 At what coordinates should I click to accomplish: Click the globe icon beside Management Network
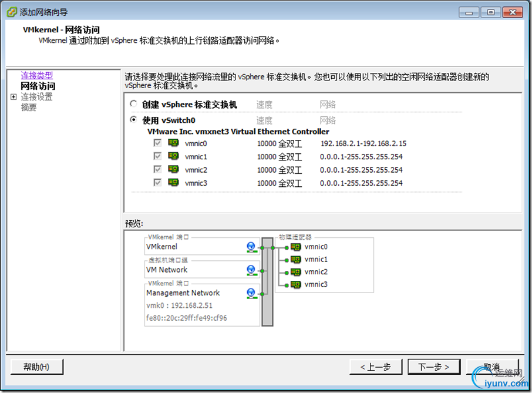point(251,294)
